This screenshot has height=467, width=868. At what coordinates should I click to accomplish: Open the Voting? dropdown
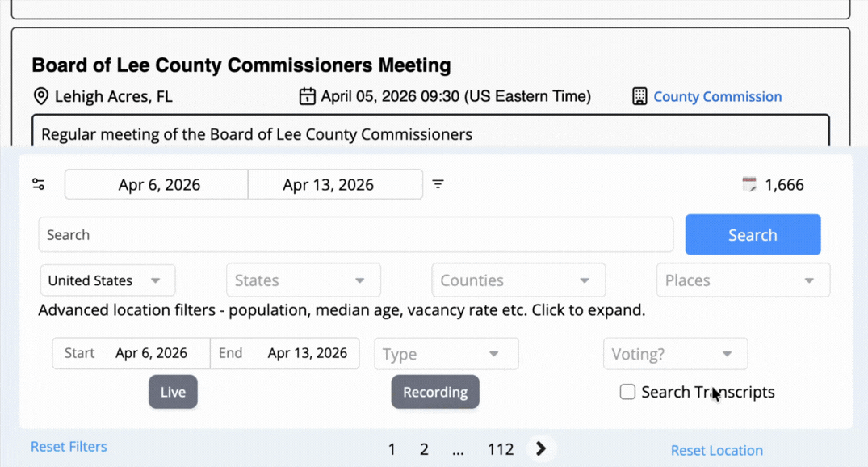(x=675, y=354)
